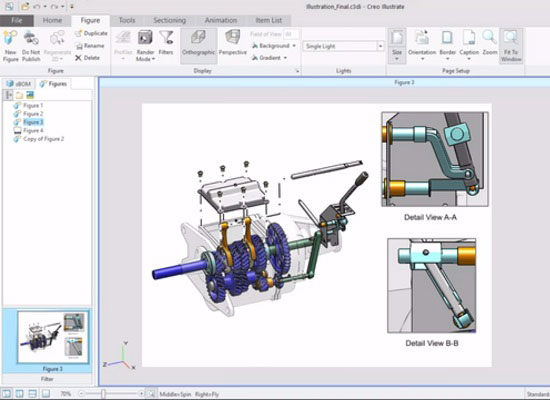Toggle Orthographic display mode
Image resolution: width=550 pixels, height=400 pixels.
(x=199, y=46)
